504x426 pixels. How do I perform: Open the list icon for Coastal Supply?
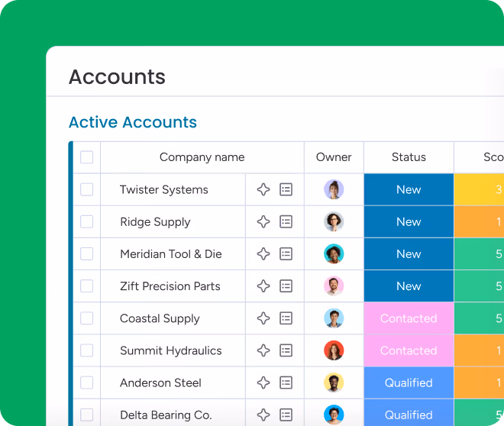pyautogui.click(x=286, y=318)
